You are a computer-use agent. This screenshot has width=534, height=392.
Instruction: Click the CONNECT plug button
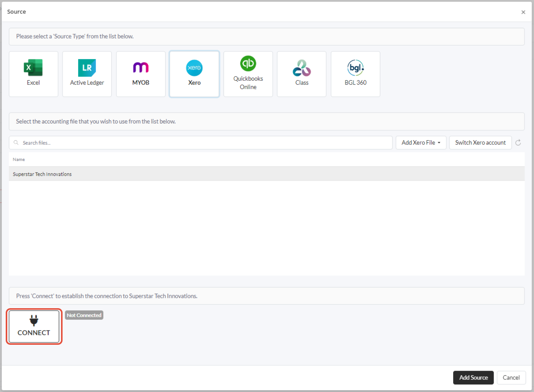[x=34, y=326]
